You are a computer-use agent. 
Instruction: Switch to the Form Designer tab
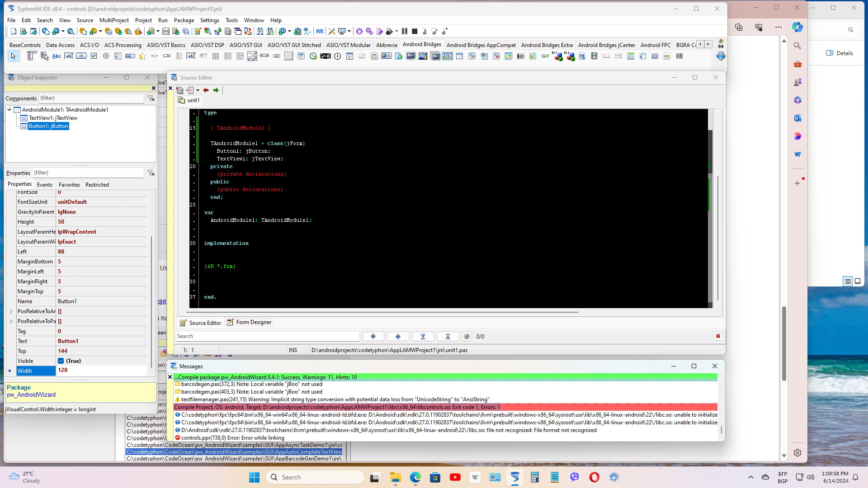(x=249, y=323)
